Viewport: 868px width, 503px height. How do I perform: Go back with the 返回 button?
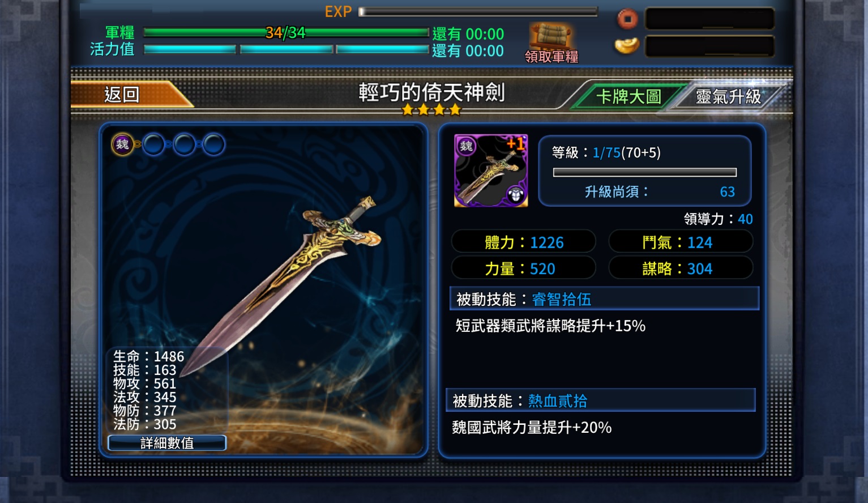[x=131, y=94]
